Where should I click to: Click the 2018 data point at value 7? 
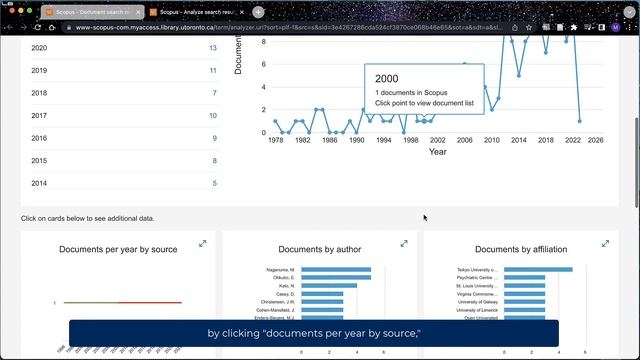(546, 53)
